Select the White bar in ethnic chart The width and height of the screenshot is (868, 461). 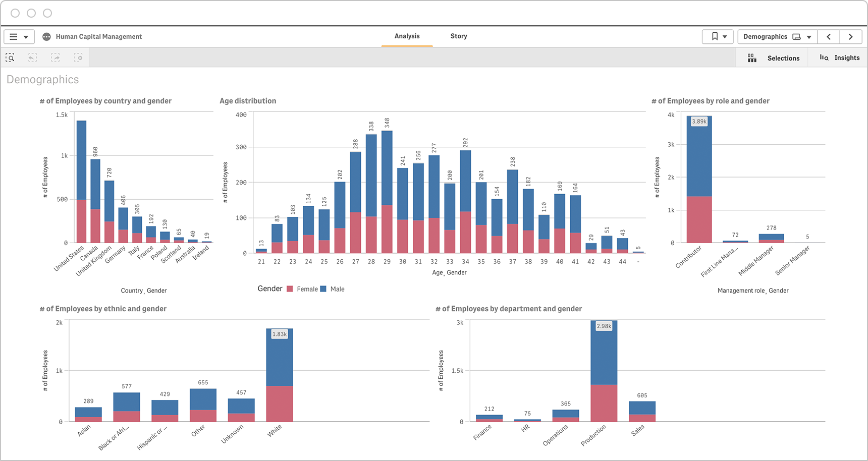pos(280,375)
